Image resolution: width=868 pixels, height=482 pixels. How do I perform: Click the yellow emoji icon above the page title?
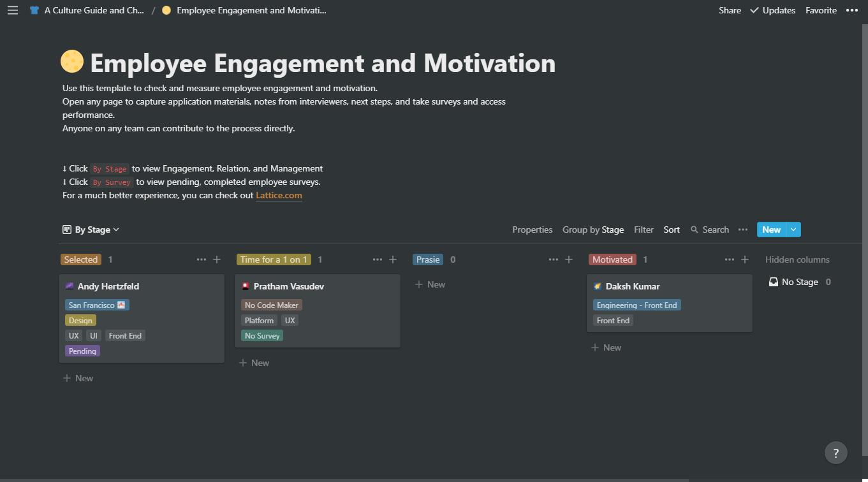click(x=71, y=61)
